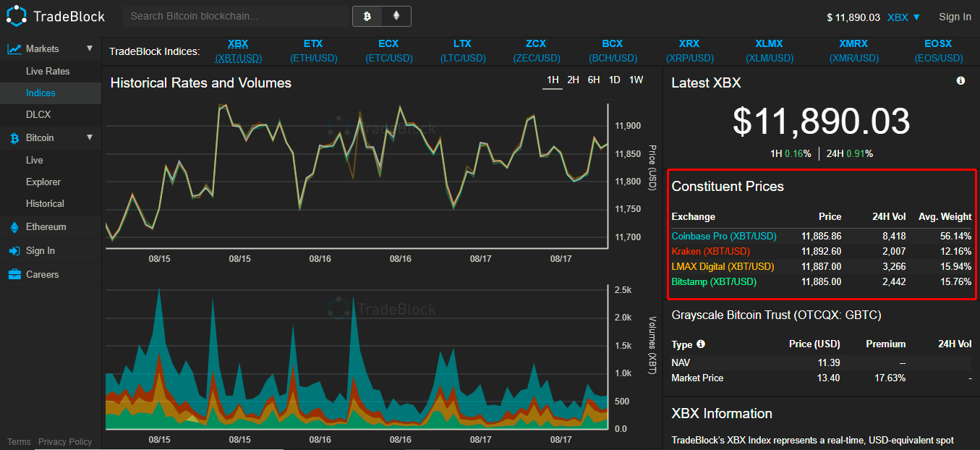Click the Coinbase Pro (XBT/USD) link

[723, 237]
